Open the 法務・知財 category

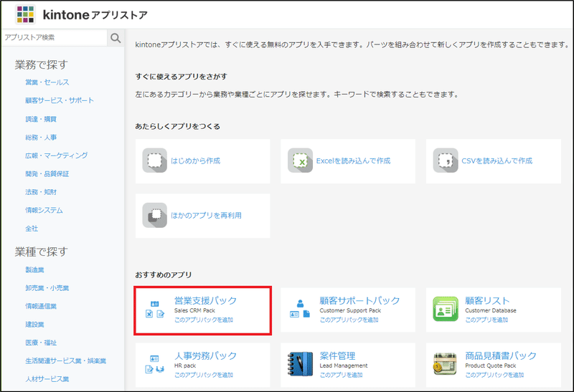point(41,192)
